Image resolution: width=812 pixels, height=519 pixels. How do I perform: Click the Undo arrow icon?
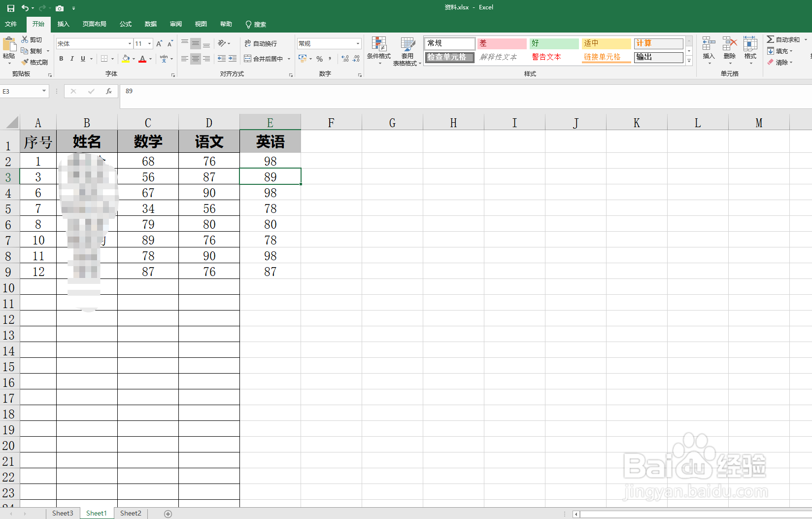(x=25, y=8)
